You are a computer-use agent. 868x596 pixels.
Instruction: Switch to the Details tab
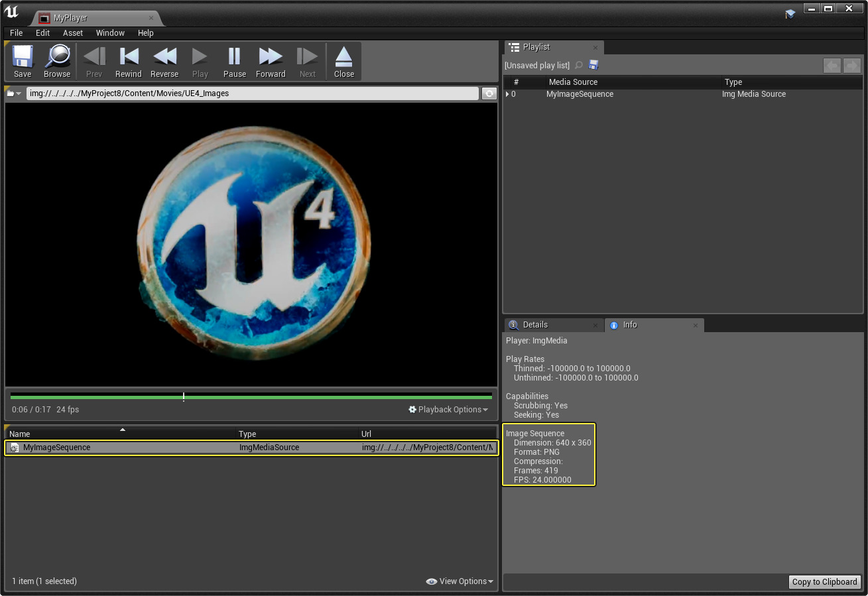coord(534,325)
